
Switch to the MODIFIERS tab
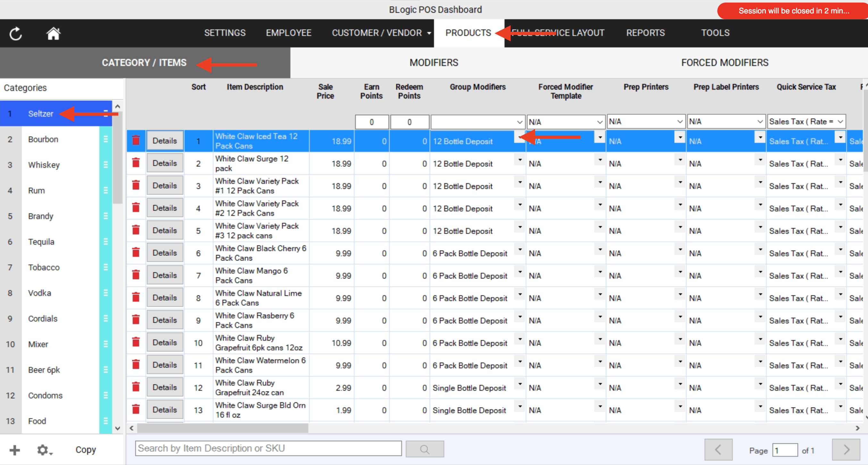tap(434, 63)
